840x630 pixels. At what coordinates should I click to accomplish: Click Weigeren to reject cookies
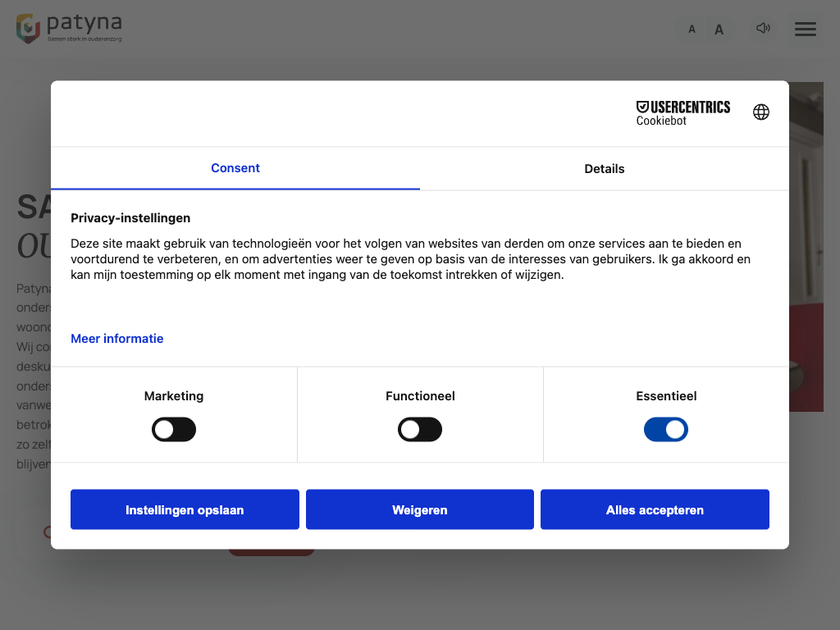click(x=420, y=510)
